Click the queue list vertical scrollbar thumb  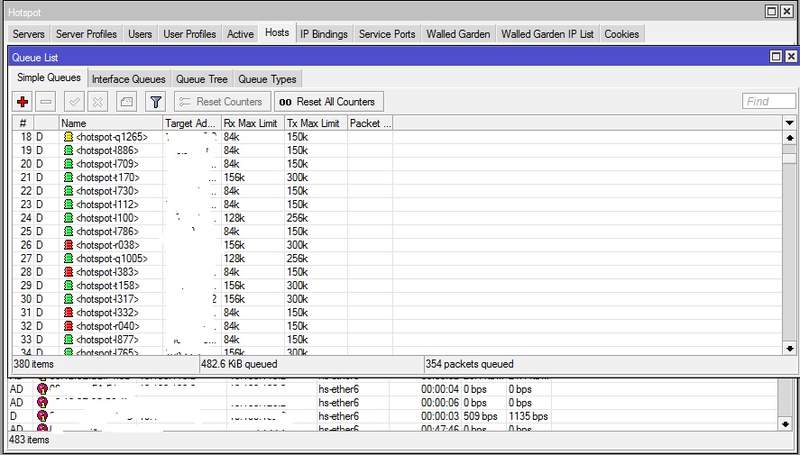point(789,158)
